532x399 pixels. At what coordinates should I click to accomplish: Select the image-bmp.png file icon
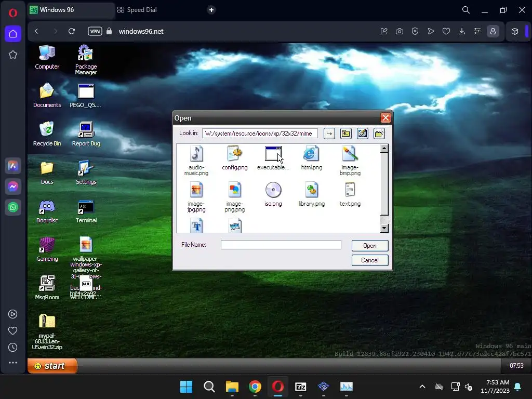click(x=350, y=154)
